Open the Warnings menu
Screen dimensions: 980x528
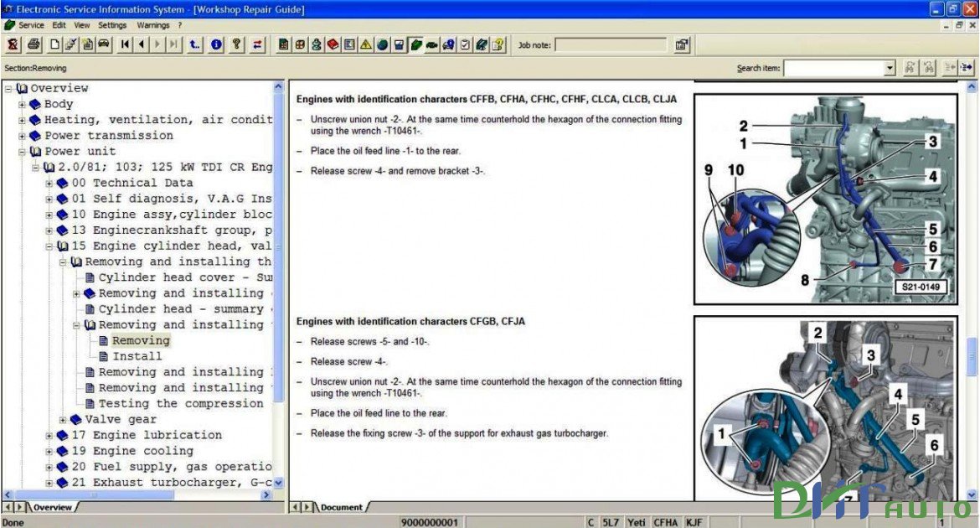click(153, 25)
